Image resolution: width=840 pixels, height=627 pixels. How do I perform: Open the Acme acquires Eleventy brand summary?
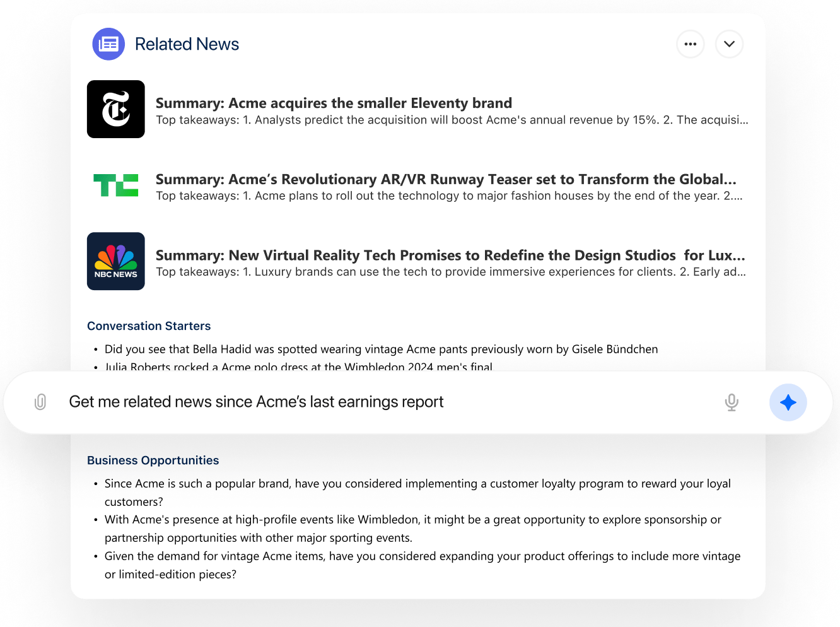coord(334,103)
